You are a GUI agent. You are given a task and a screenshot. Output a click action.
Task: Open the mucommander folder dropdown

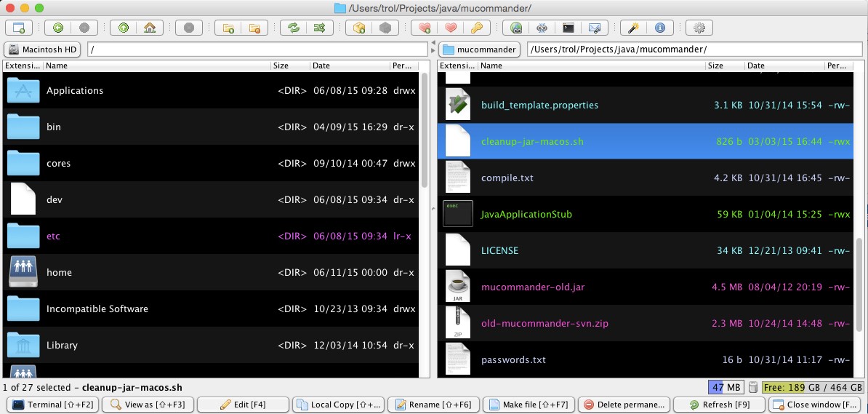(481, 49)
